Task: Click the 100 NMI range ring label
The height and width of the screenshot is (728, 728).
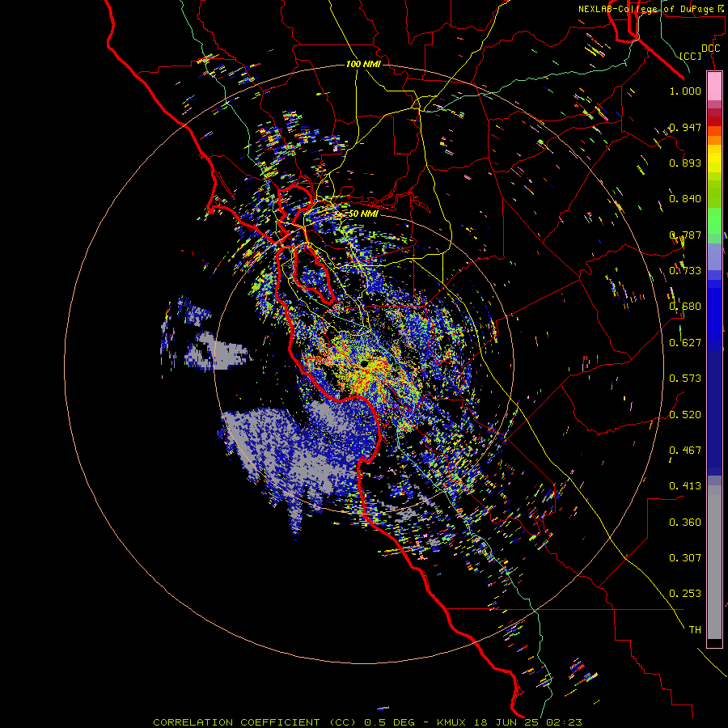Action: [363, 64]
